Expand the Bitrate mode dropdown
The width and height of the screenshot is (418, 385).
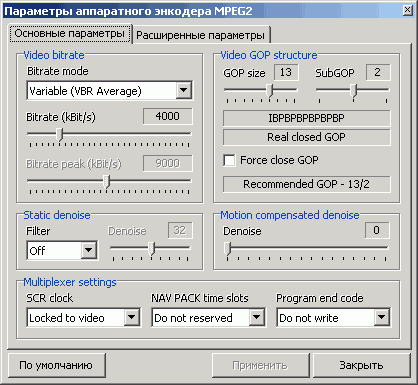[x=110, y=91]
